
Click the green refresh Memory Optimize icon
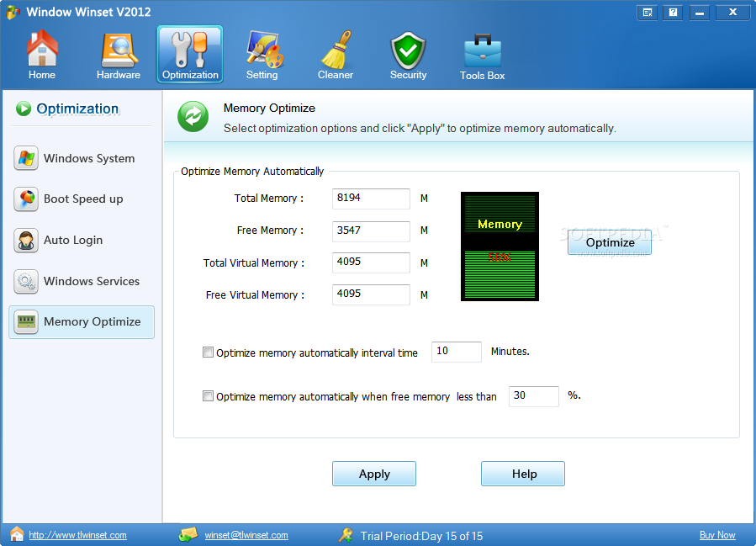tap(193, 117)
